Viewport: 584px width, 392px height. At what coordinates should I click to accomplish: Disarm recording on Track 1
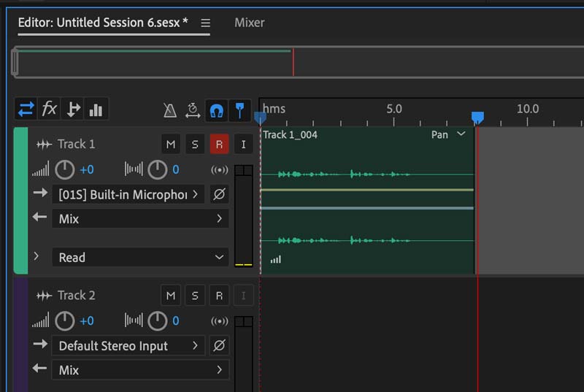pyautogui.click(x=219, y=145)
